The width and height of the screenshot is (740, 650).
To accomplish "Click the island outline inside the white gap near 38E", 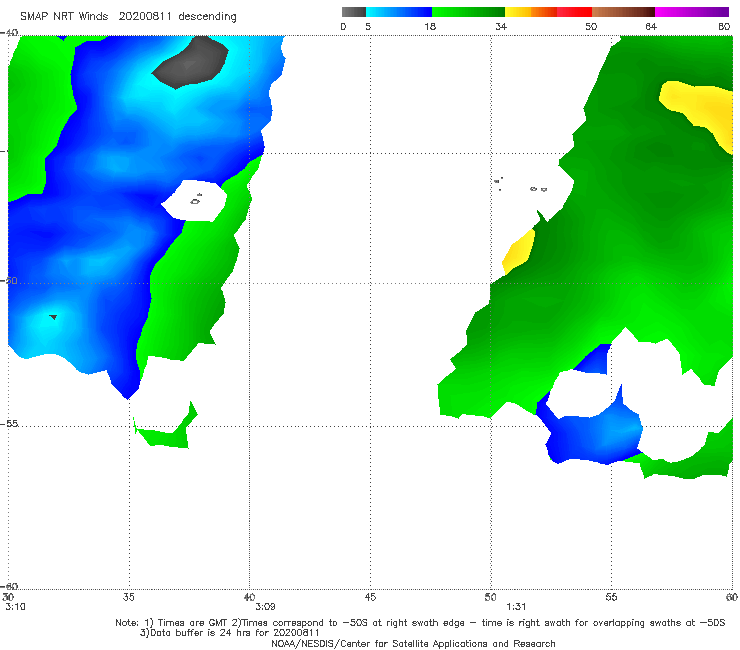I will [x=195, y=200].
